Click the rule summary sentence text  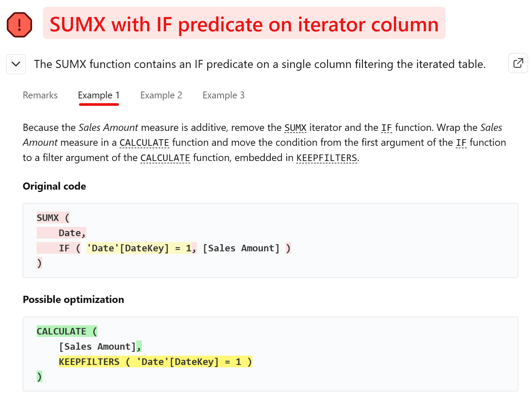[260, 64]
